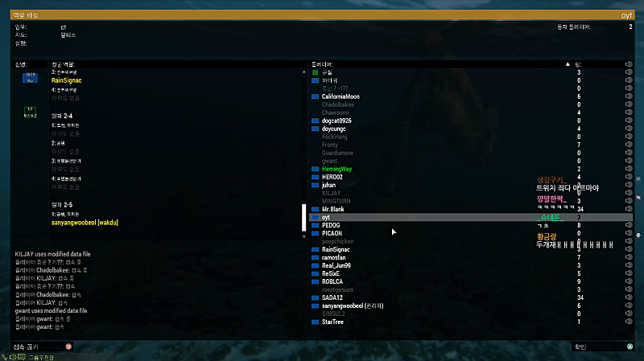Click speaker icon on Guardianone row
644x361 pixels.
click(629, 153)
